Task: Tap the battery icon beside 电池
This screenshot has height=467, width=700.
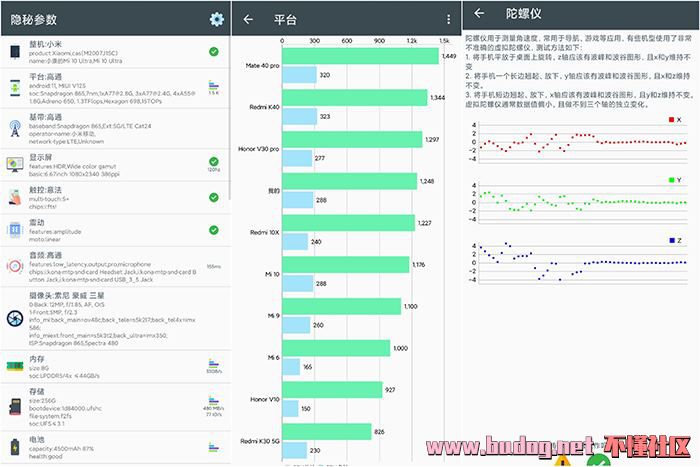Action: [x=15, y=447]
